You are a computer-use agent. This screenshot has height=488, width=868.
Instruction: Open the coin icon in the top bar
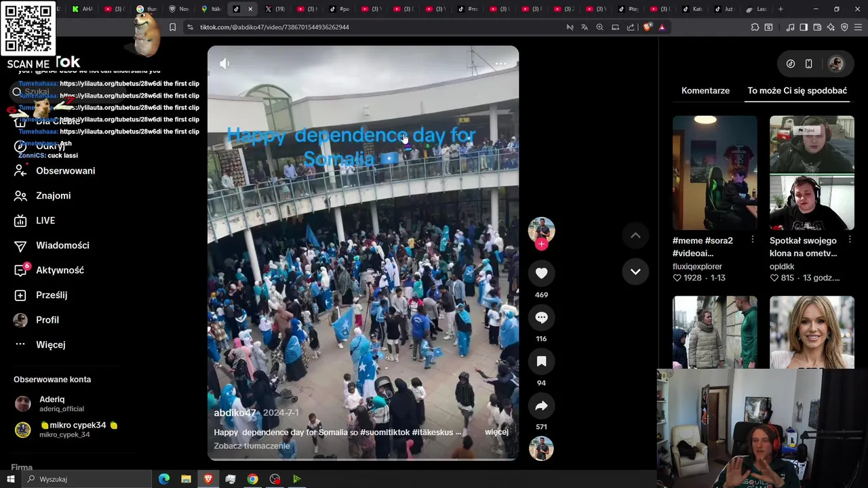[791, 64]
